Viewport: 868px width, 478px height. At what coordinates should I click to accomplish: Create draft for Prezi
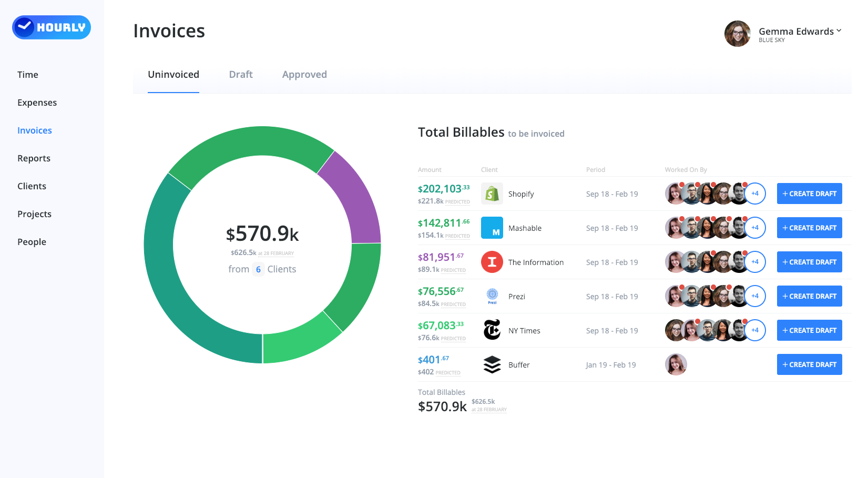[x=810, y=296]
